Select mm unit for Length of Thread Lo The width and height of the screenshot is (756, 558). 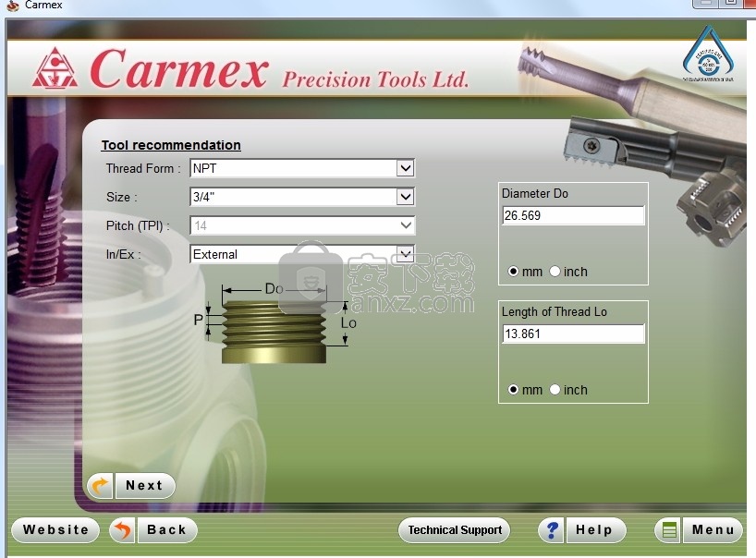pyautogui.click(x=514, y=390)
